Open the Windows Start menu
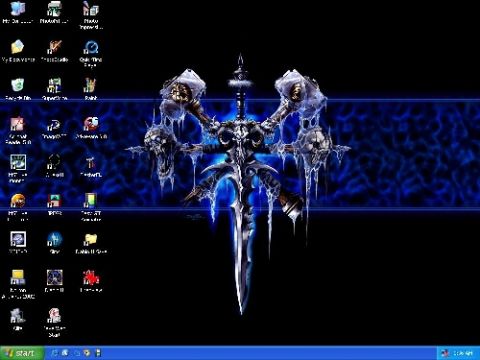The height and width of the screenshot is (360, 480). (22, 353)
